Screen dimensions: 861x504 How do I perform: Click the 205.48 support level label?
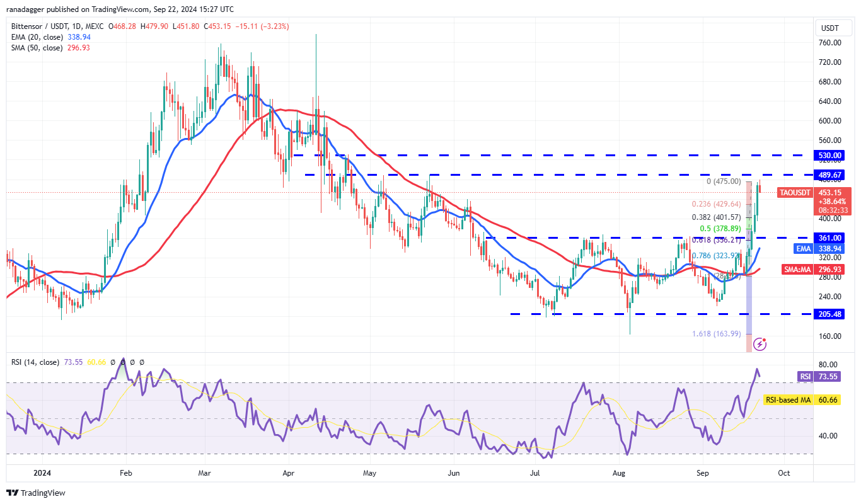(x=829, y=314)
